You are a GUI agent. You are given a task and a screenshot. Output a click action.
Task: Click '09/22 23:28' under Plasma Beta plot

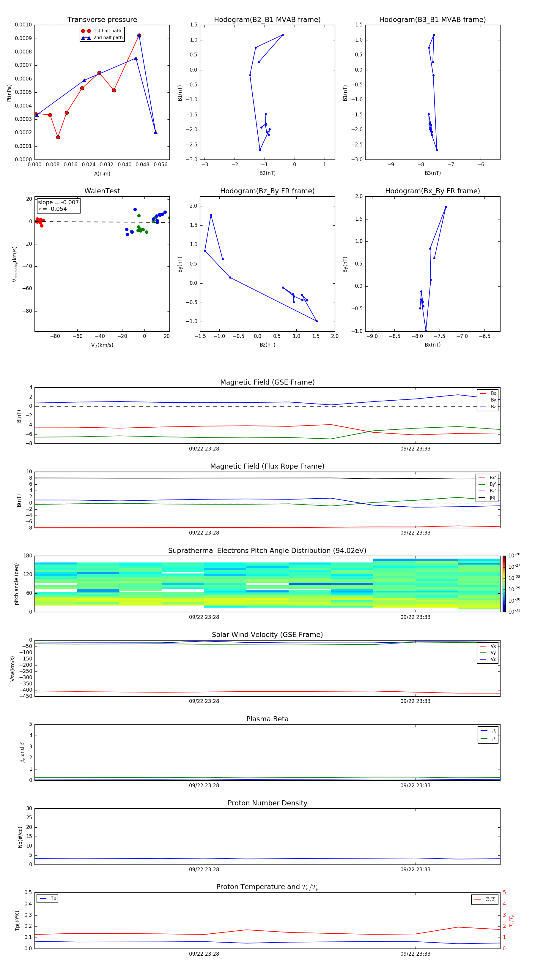(204, 785)
